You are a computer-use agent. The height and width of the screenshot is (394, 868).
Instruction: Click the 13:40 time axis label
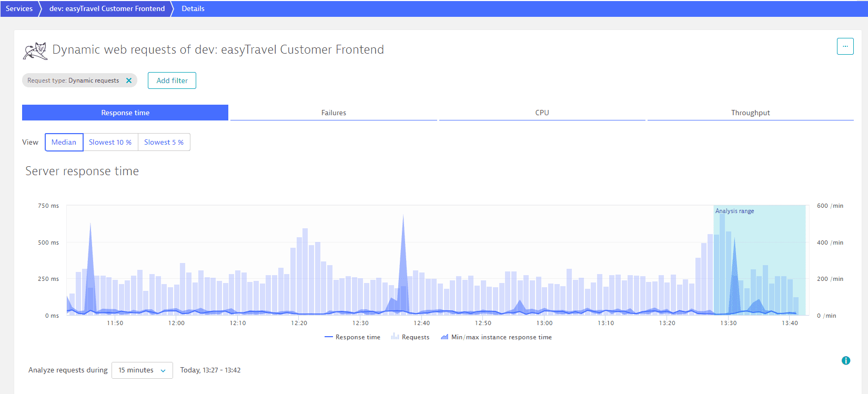[x=790, y=323]
